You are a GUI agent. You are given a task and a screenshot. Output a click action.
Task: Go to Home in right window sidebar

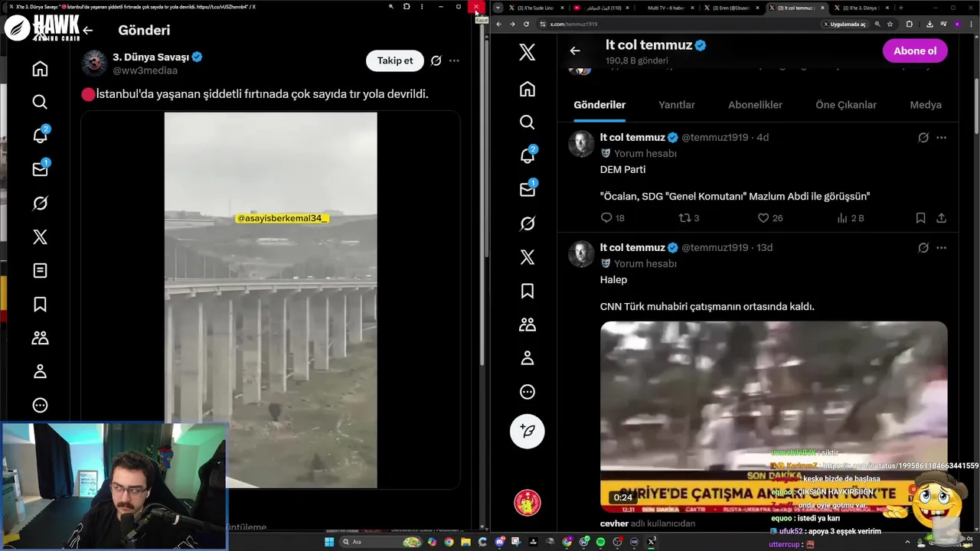point(527,89)
